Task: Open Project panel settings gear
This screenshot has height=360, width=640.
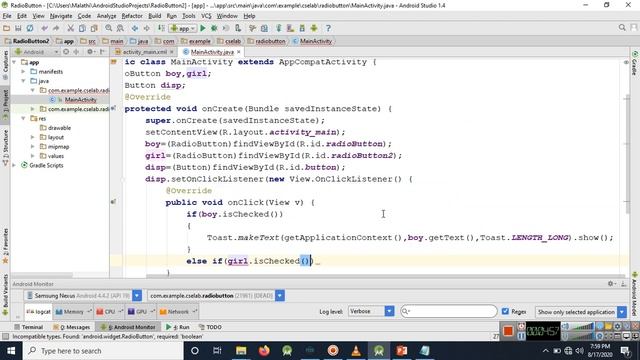Action: [x=90, y=52]
